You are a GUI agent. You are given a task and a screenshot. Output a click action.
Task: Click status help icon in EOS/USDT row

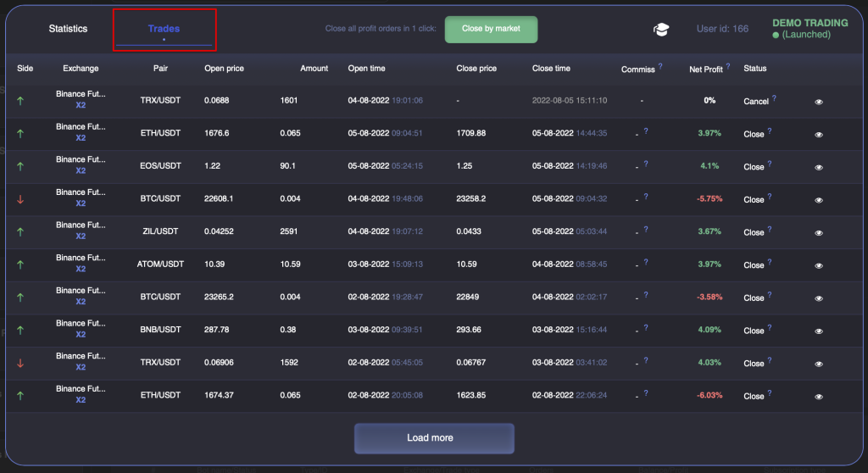point(770,164)
